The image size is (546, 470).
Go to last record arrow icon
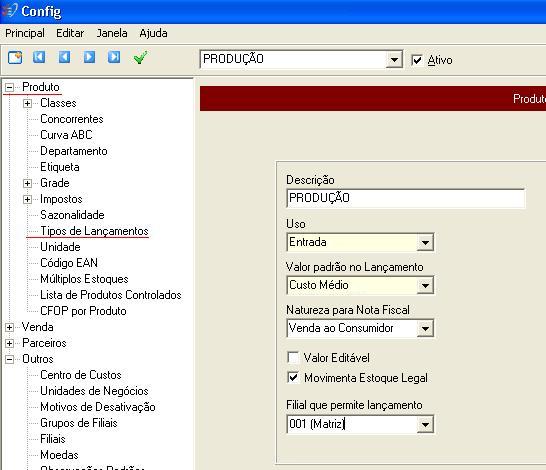click(x=114, y=57)
